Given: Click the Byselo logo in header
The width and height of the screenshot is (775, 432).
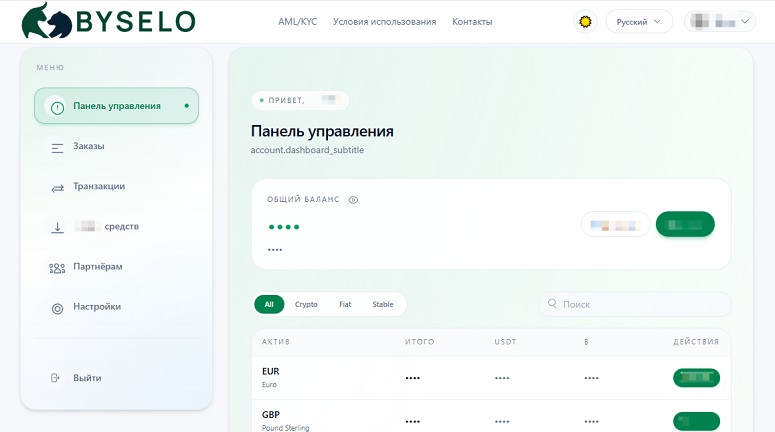Looking at the screenshot, I should (x=108, y=21).
